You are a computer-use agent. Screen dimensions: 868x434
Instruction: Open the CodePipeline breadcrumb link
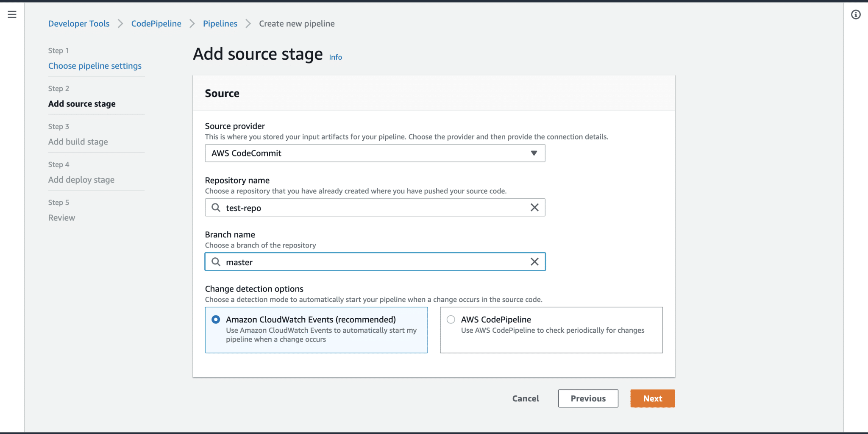pos(156,23)
